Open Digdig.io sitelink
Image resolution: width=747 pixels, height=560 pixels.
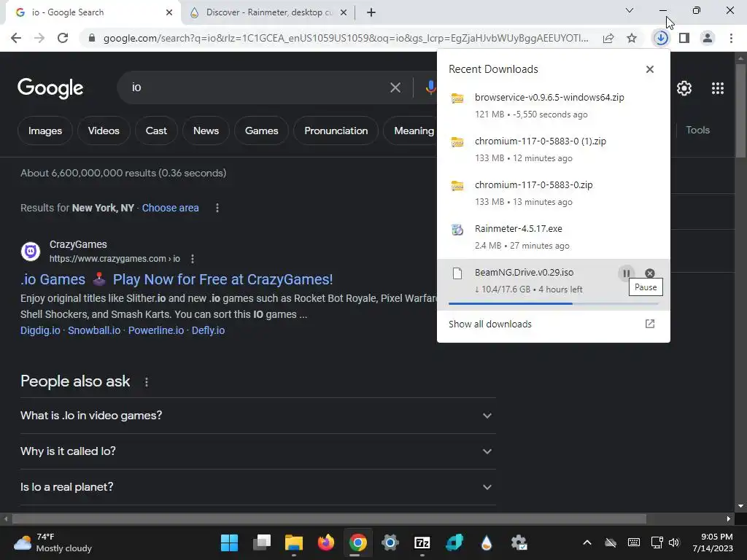pos(40,330)
